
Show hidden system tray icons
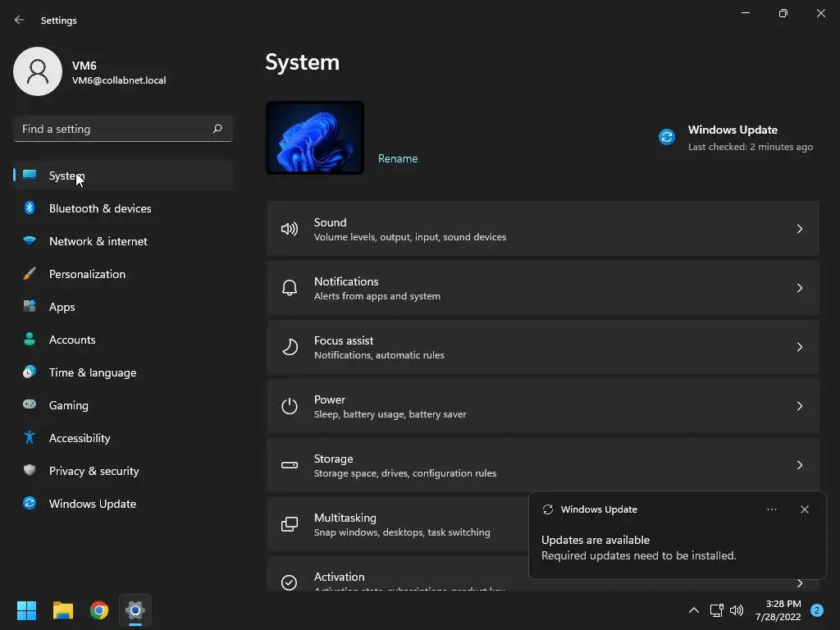693,610
